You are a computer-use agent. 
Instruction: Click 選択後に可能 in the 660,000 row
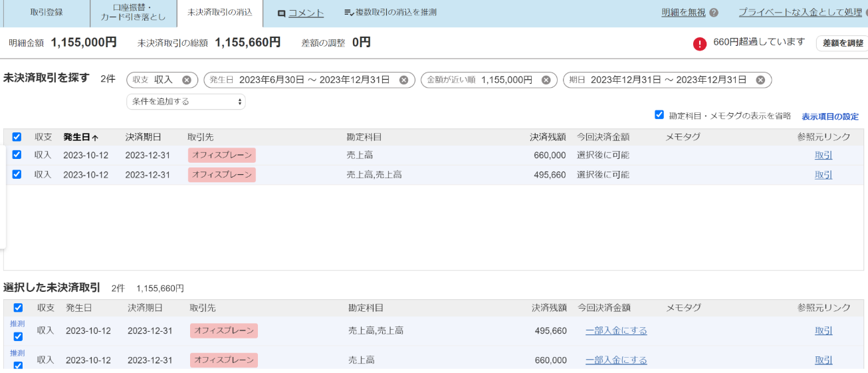click(x=603, y=155)
